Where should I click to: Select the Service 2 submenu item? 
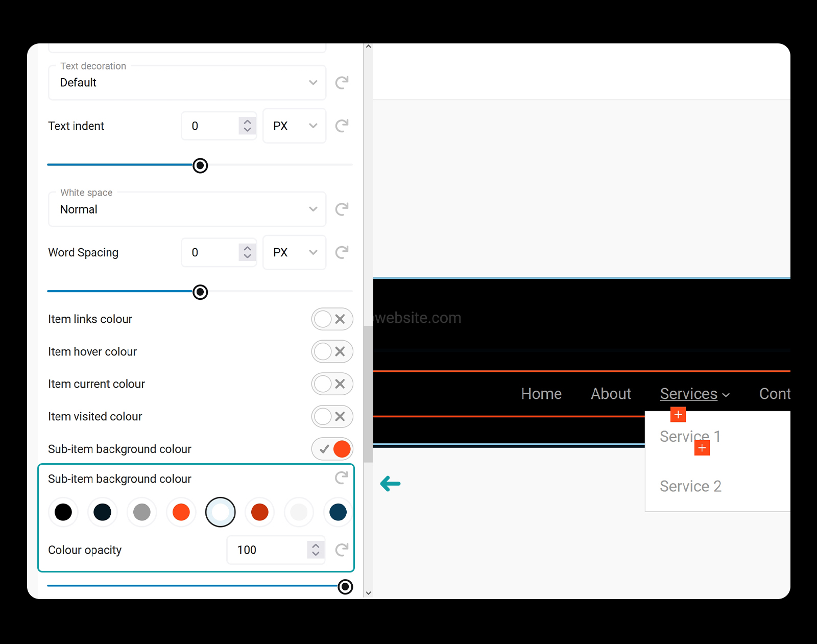pos(690,486)
